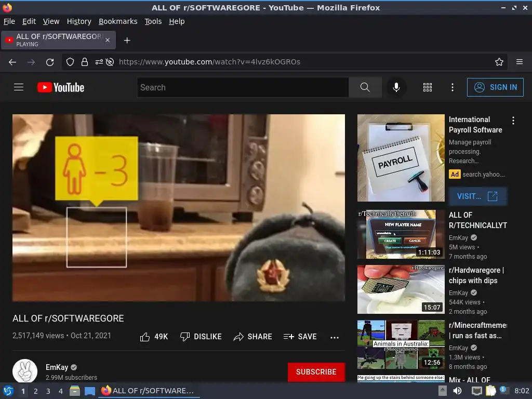Viewport: 532px width, 399px height.
Task: Subscribe to the EmKay channel
Action: 316,372
